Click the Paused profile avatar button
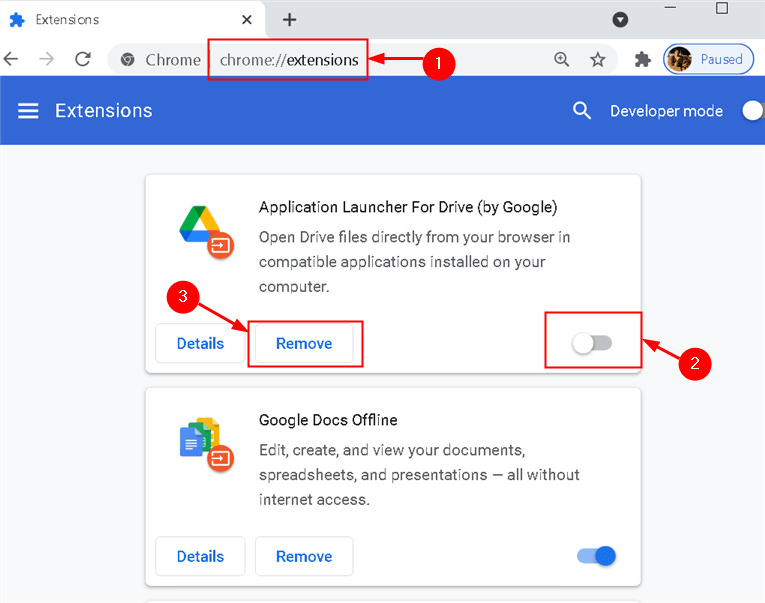 point(709,59)
